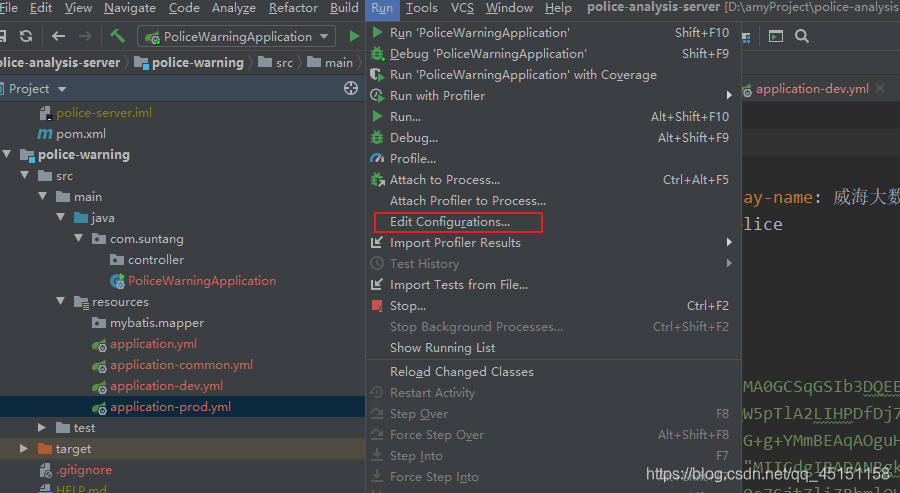Click the terminal/run window toolbar icon
Viewport: 900px width, 493px height.
point(776,36)
